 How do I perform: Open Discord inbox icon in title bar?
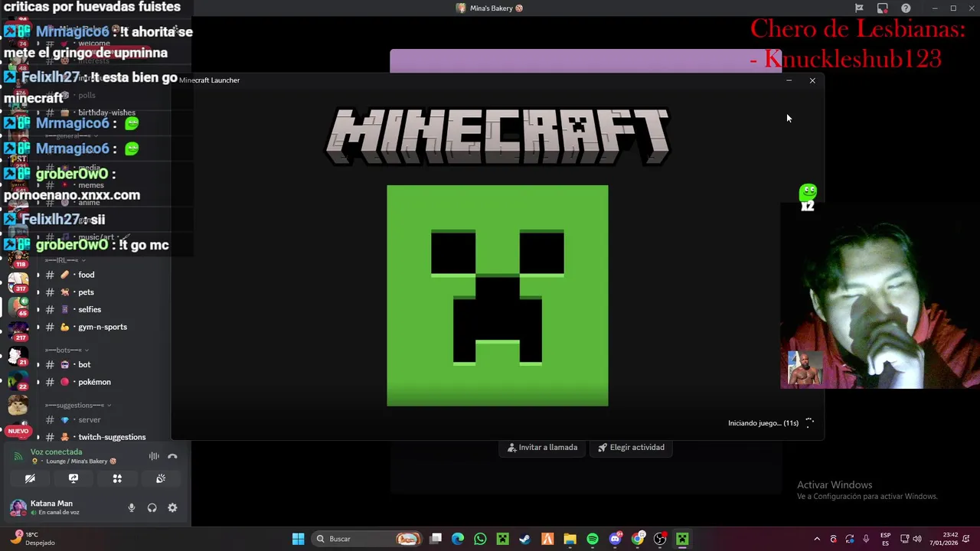pyautogui.click(x=859, y=8)
